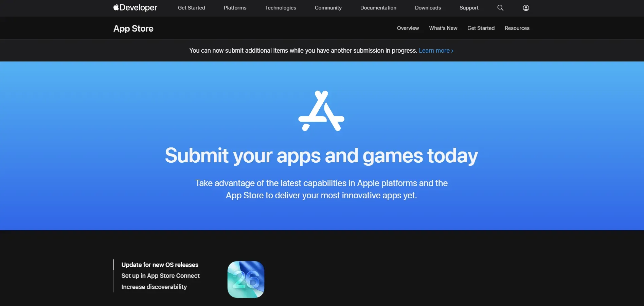Switch to the Resources tab
Screen dimensions: 644x306
click(x=517, y=28)
